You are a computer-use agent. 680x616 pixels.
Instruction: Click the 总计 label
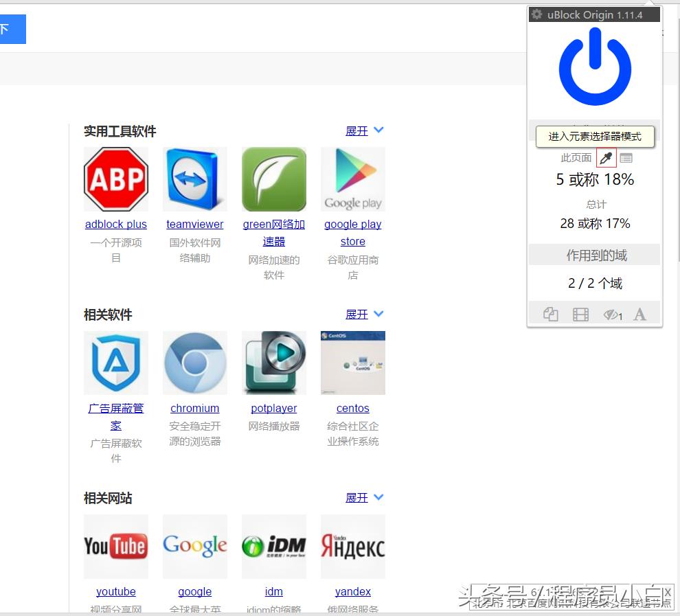coord(596,204)
